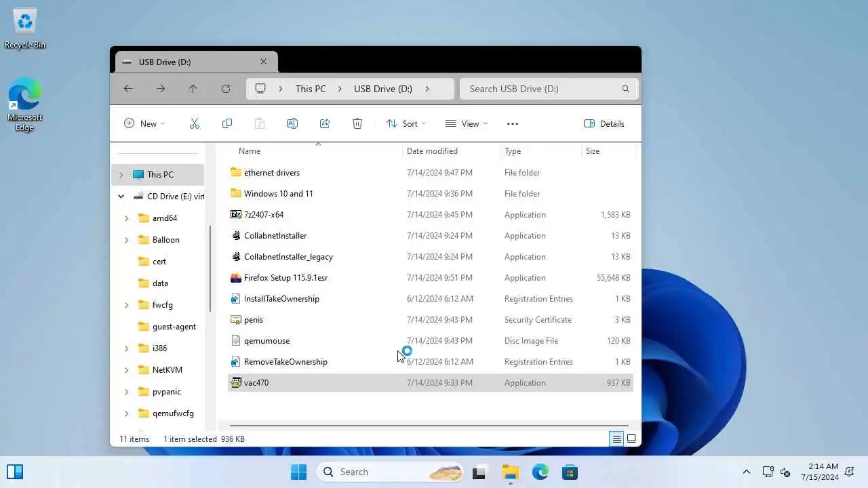868x488 pixels.
Task: Select Firefox Setup 115.9.1esr file
Action: click(431, 278)
